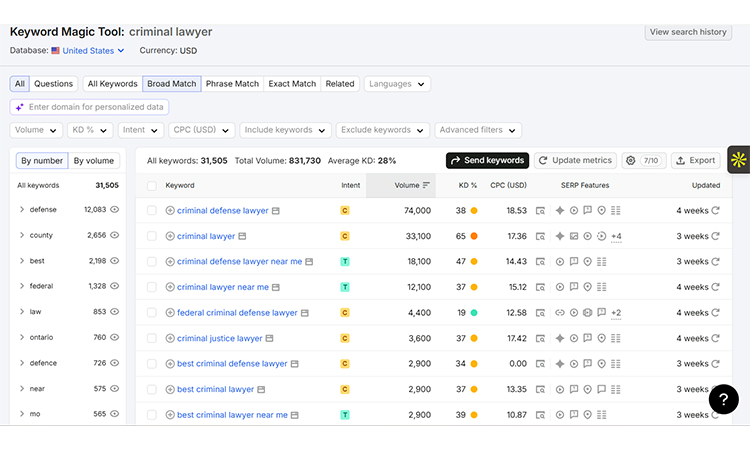View SERP icon in the 74,000 volume row
750x450 pixels.
tap(540, 210)
